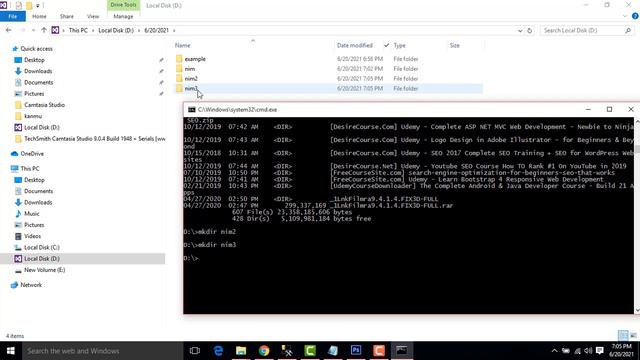The image size is (640, 360).
Task: Switch to Command Prompt taskbar icon
Action: (402, 351)
